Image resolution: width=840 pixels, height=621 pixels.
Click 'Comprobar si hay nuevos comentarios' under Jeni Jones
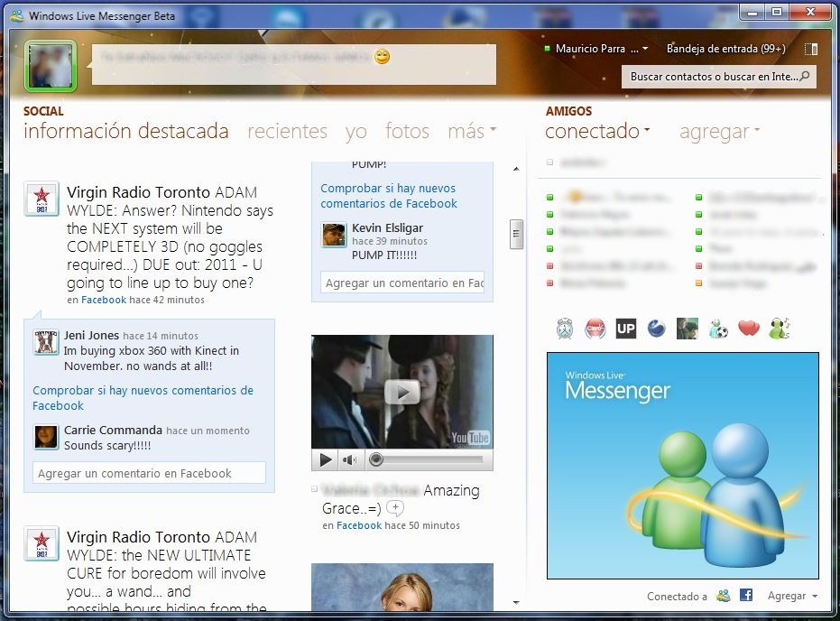click(143, 398)
